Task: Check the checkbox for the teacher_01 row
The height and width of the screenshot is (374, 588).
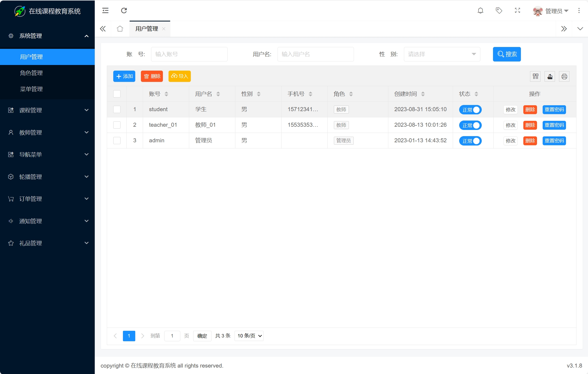Action: pyautogui.click(x=117, y=125)
